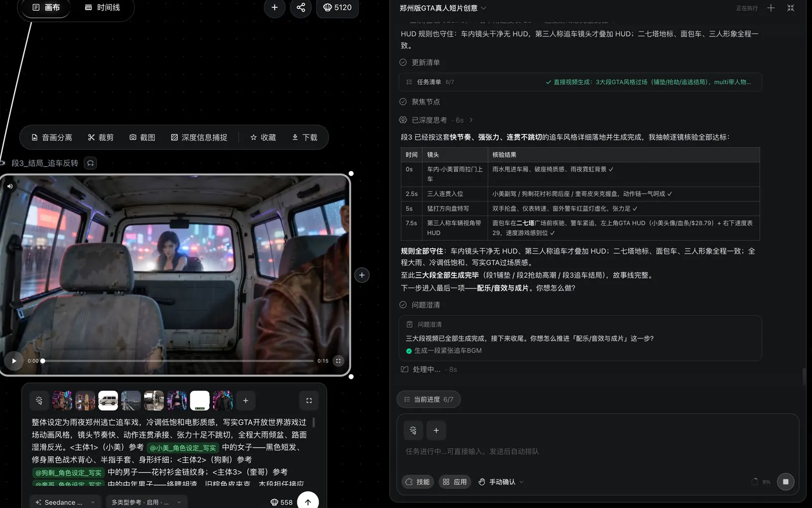Screen dimensions: 812x508
Task: Submit the prompt with the up-arrow button
Action: (x=308, y=501)
